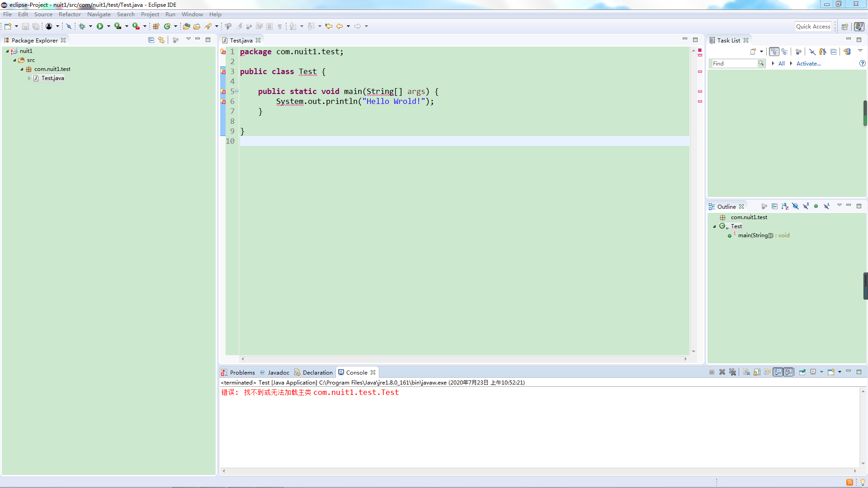This screenshot has height=488, width=868.
Task: Click Remove All Terminated Launches icon
Action: point(733,372)
